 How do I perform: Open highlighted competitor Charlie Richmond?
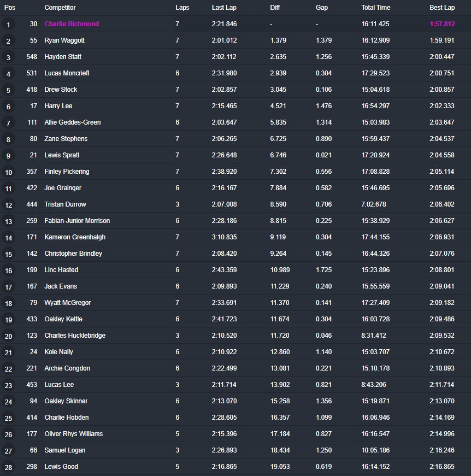(x=72, y=24)
